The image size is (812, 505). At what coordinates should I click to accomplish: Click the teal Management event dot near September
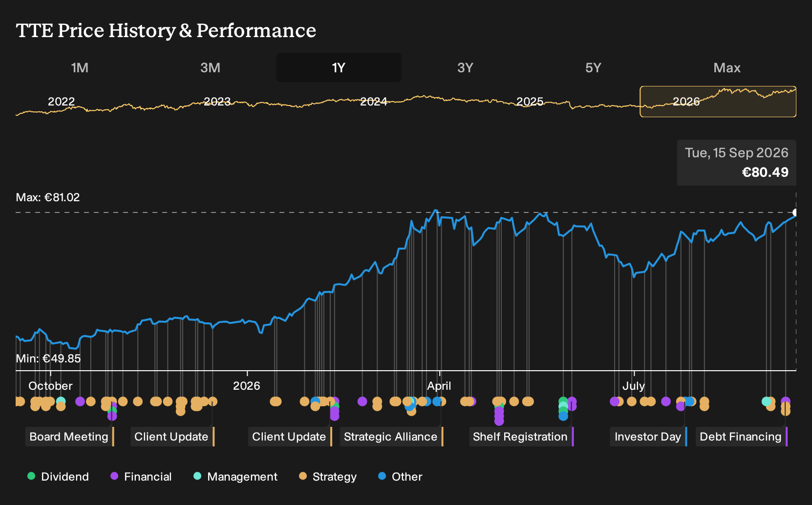(767, 401)
